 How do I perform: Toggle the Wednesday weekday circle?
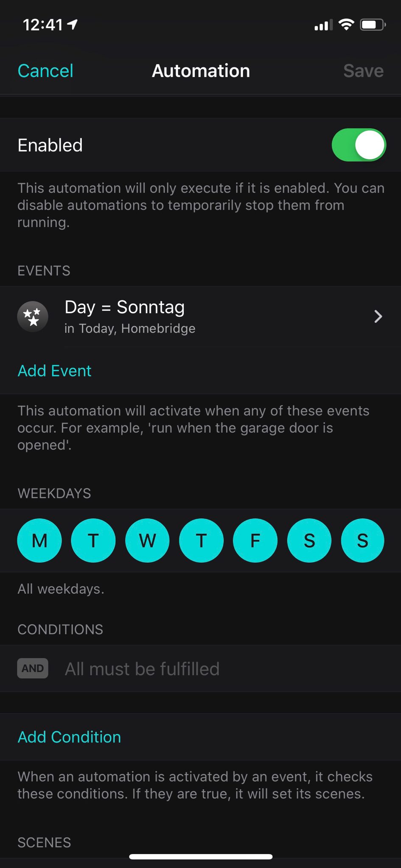147,540
